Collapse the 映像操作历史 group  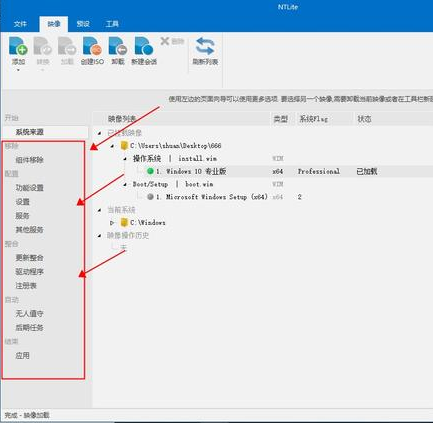tap(100, 236)
